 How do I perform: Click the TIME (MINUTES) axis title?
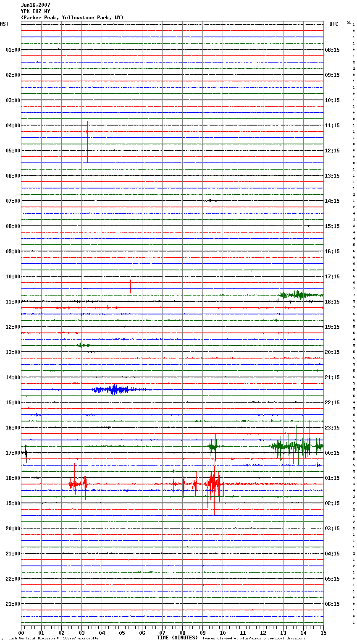[177, 638]
